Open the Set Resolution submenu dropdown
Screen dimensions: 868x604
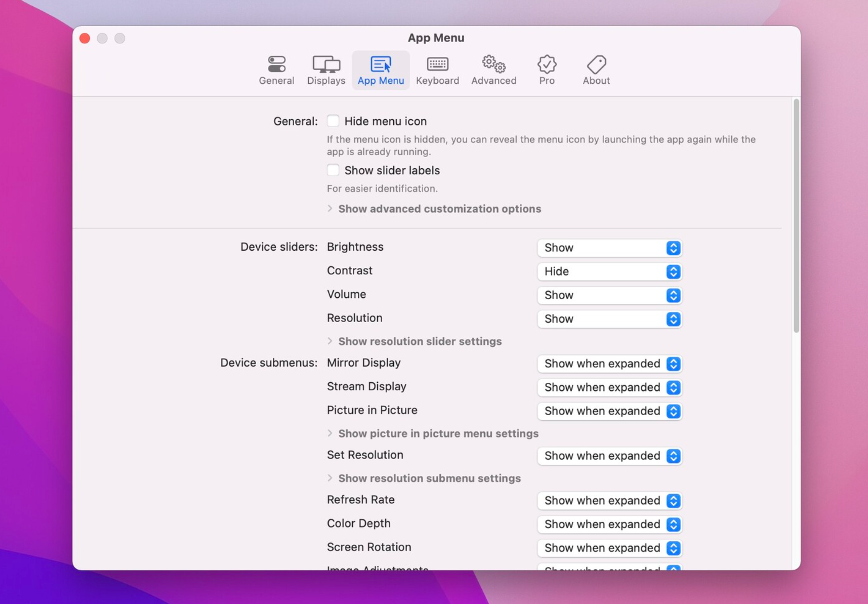coord(610,456)
